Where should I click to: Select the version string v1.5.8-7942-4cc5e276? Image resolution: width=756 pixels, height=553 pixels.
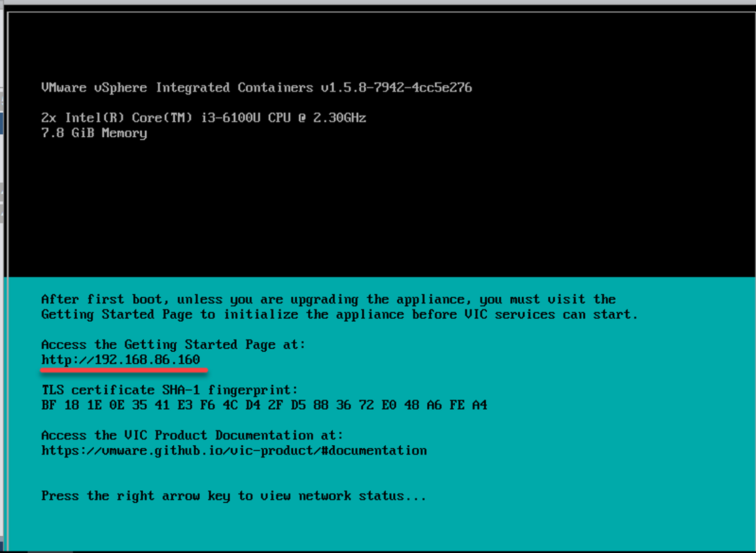396,88
